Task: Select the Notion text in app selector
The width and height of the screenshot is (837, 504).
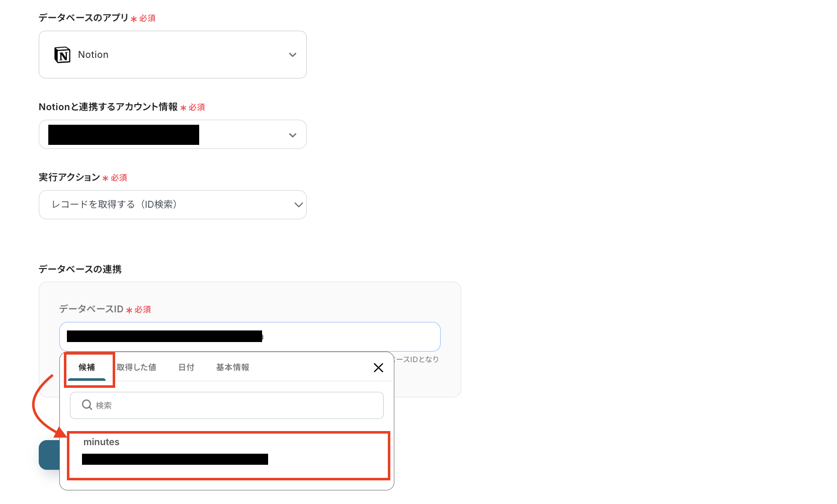Action: (93, 55)
